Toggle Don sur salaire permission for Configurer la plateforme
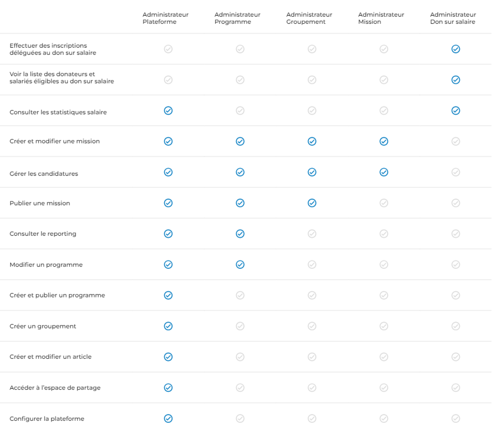This screenshot has height=428, width=504. (456, 418)
